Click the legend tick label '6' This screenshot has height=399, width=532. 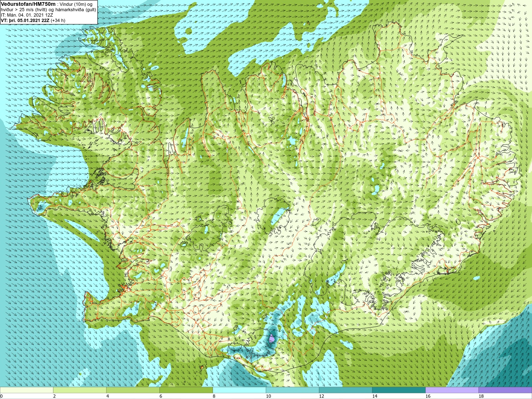pos(161,396)
